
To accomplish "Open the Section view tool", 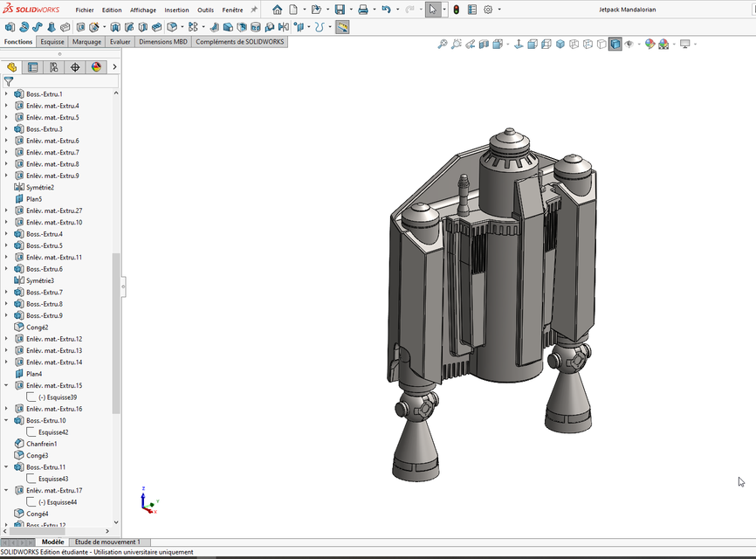I will coord(484,44).
